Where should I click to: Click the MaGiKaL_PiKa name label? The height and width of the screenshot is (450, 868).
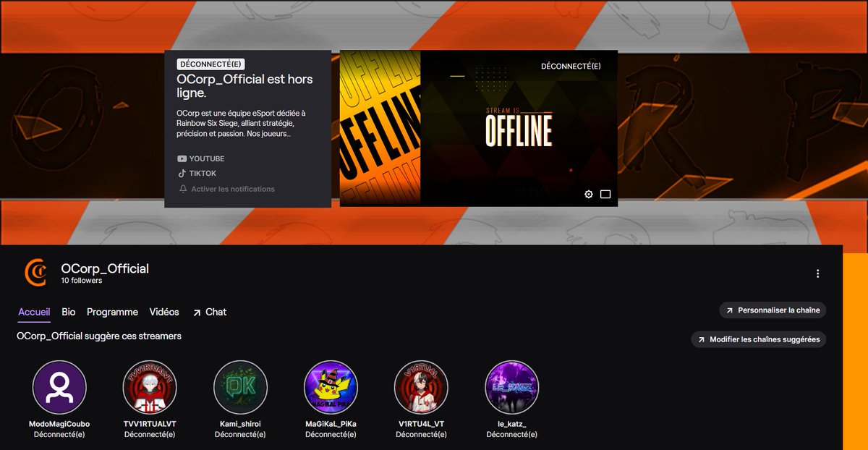coord(331,424)
